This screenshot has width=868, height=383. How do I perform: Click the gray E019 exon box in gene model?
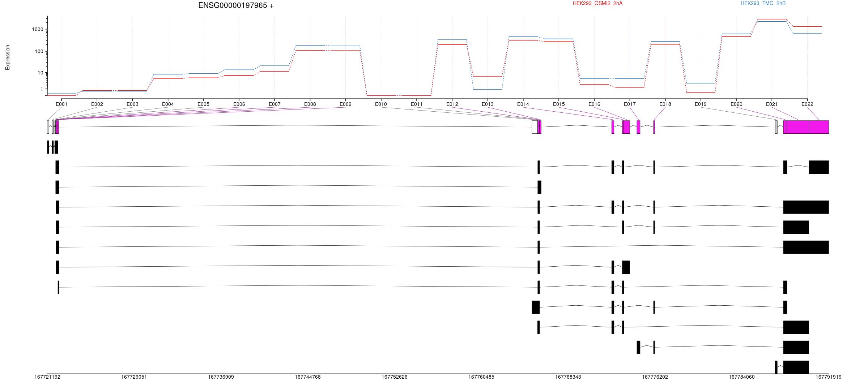776,127
